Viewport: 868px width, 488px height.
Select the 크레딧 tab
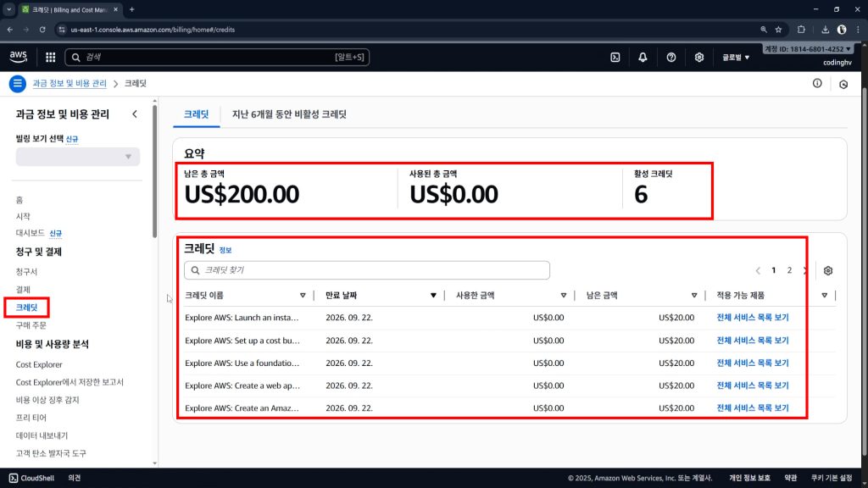[196, 114]
